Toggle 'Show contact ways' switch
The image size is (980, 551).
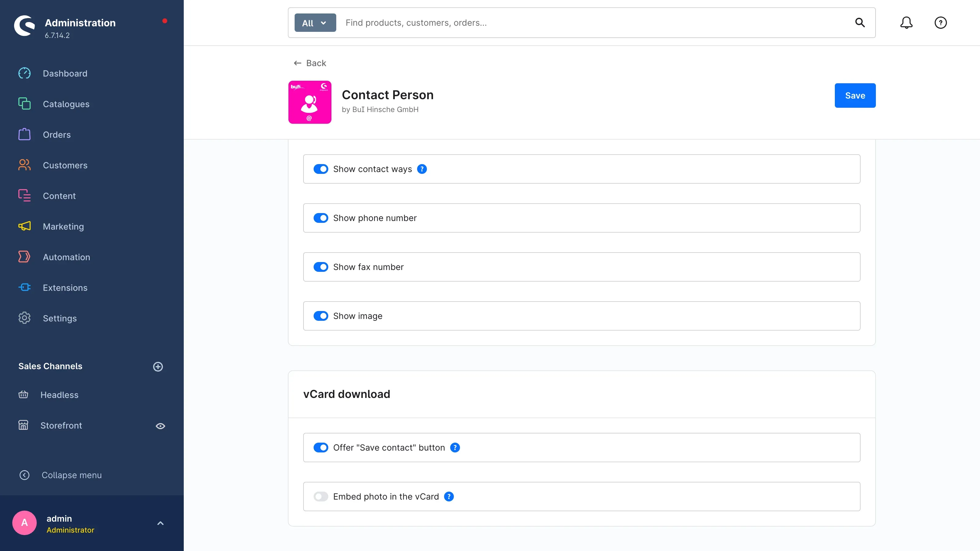click(321, 169)
